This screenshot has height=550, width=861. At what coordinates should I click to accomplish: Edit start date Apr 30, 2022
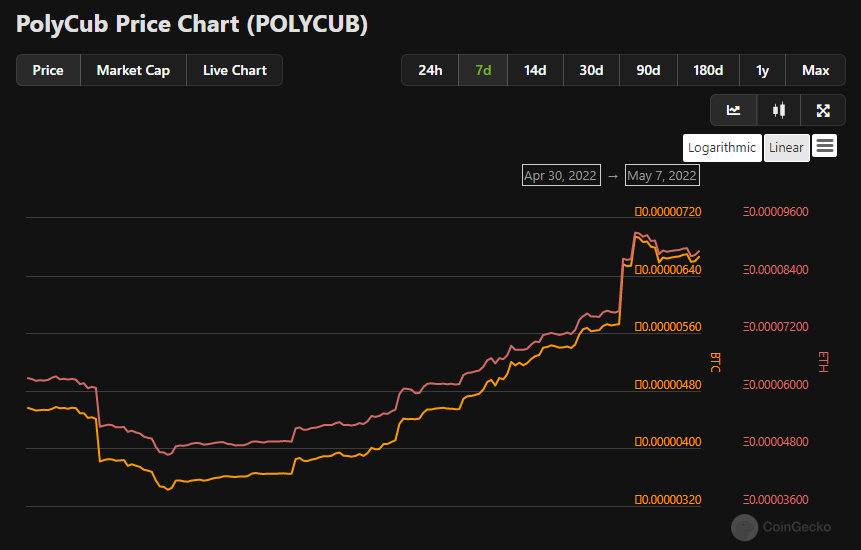pos(561,176)
